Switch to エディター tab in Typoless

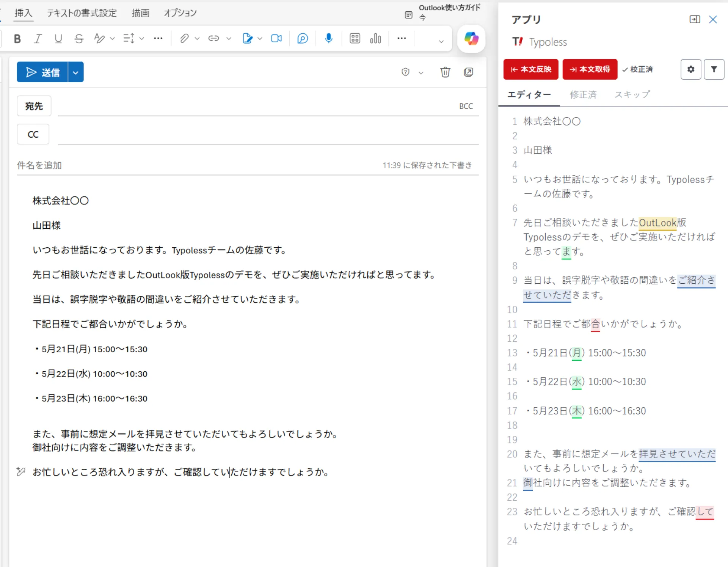click(x=529, y=94)
